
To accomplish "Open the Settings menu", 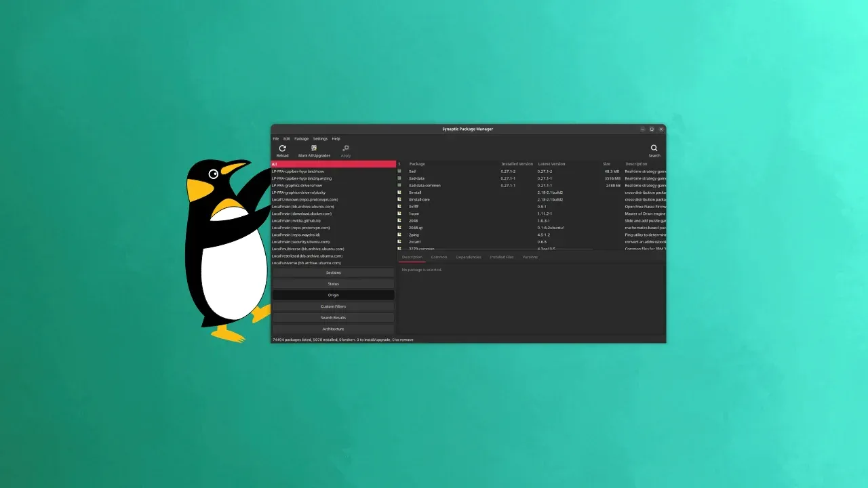I will (x=319, y=138).
